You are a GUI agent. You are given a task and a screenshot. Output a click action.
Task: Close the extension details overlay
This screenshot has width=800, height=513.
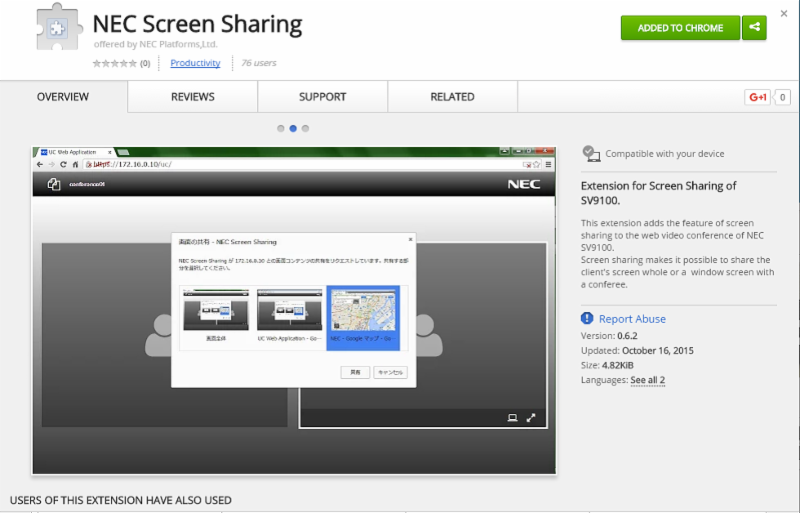(x=784, y=14)
